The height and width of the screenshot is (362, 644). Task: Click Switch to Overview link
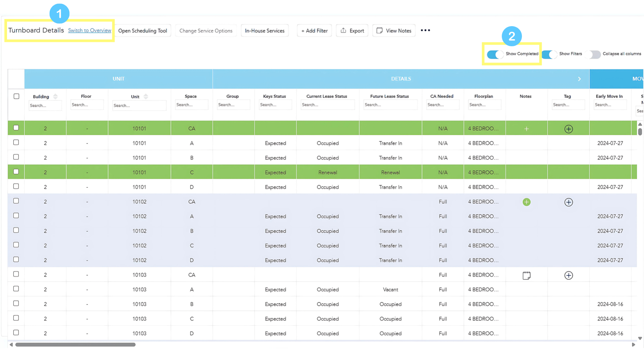[x=90, y=31]
